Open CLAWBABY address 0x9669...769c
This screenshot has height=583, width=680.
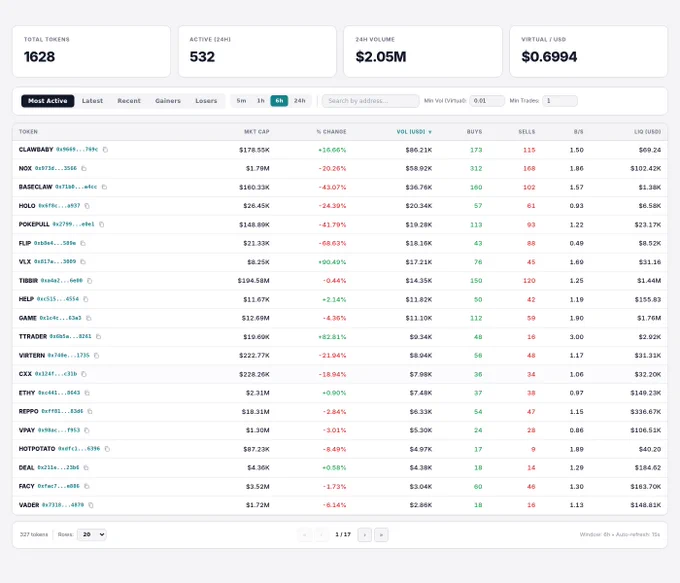[77, 150]
